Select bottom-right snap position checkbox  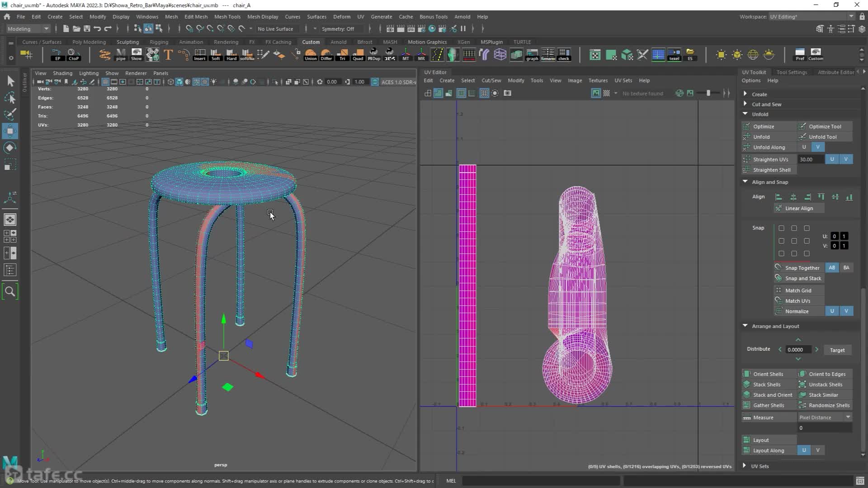click(807, 253)
